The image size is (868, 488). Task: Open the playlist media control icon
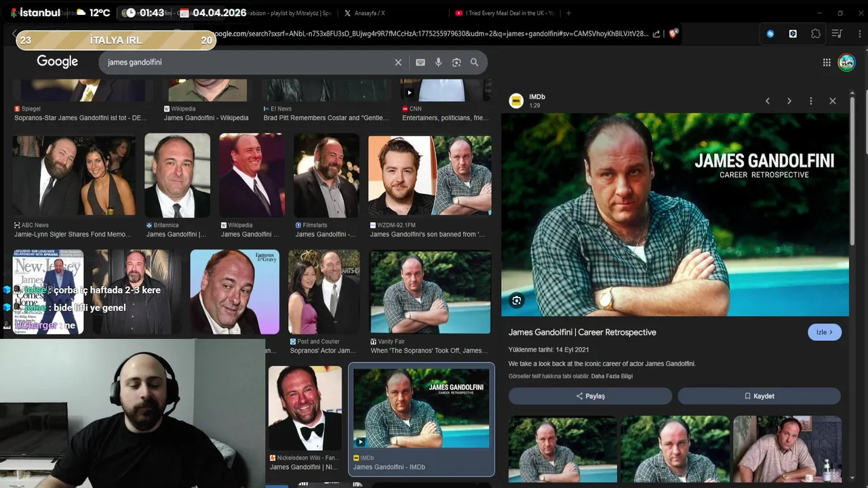click(837, 33)
